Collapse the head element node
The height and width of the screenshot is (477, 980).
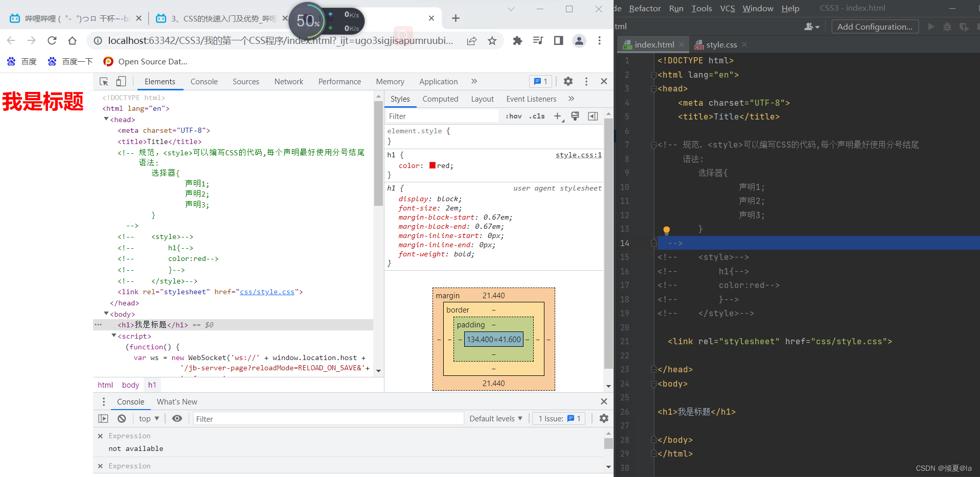(106, 119)
